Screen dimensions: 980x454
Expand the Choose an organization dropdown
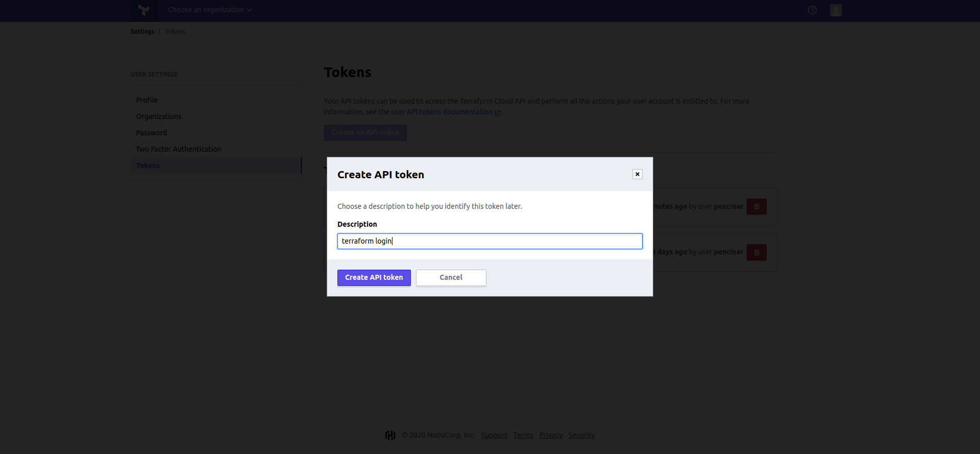(210, 10)
